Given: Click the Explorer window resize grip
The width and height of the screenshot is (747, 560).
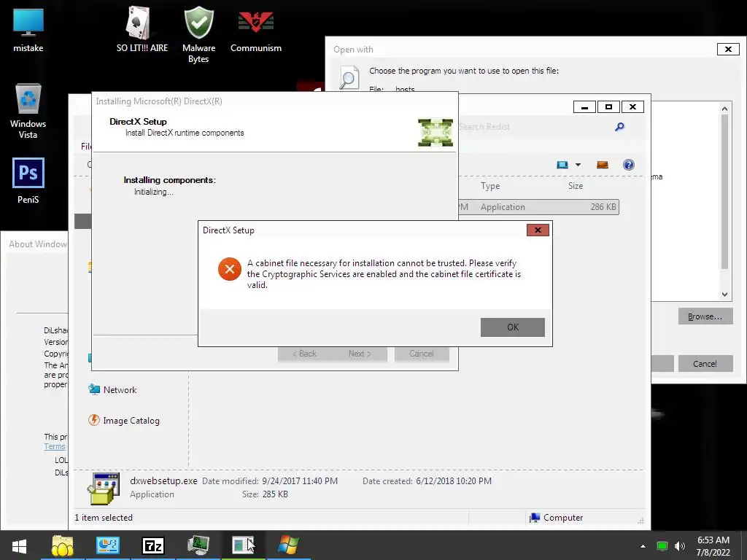Looking at the screenshot, I should pyautogui.click(x=640, y=521).
